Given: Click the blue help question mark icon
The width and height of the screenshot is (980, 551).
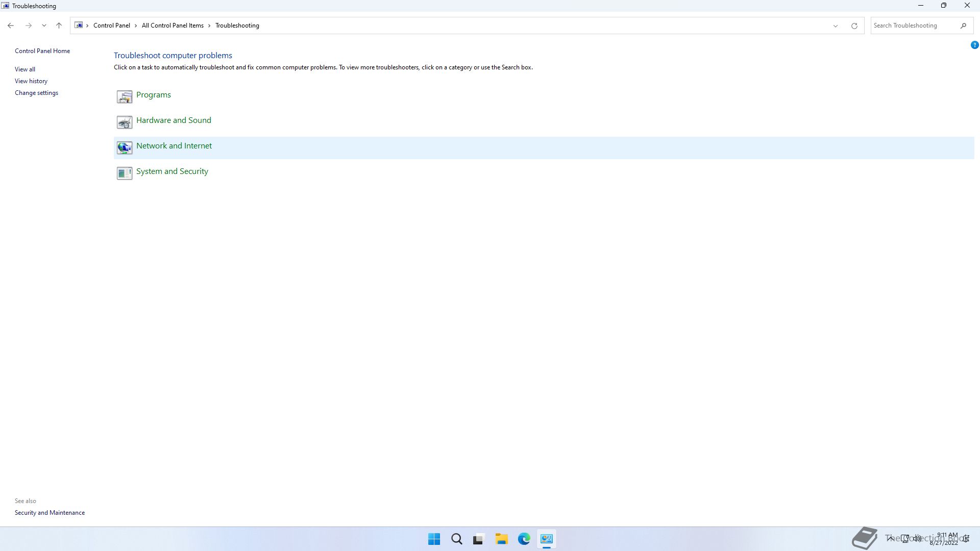Looking at the screenshot, I should pos(974,45).
